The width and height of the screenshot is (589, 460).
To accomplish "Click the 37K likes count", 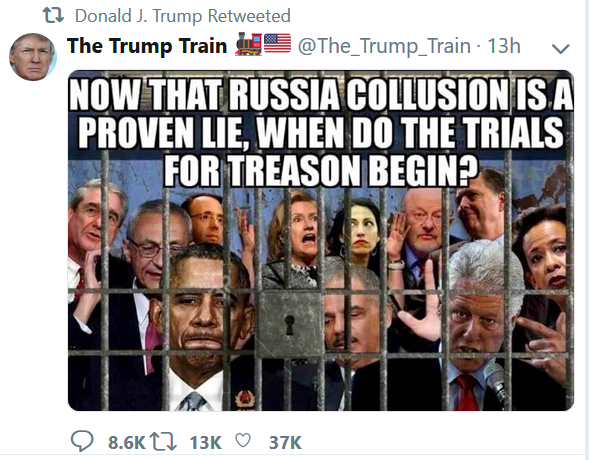I will (x=285, y=443).
